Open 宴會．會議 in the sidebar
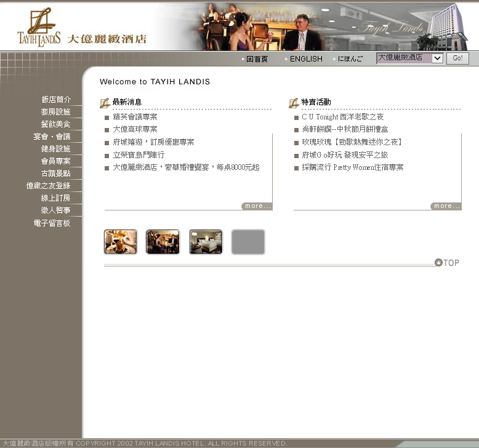This screenshot has height=448, width=479. pyautogui.click(x=52, y=137)
